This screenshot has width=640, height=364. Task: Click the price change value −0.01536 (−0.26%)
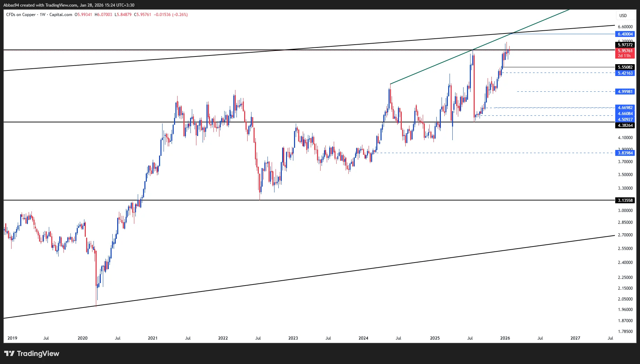tap(171, 15)
